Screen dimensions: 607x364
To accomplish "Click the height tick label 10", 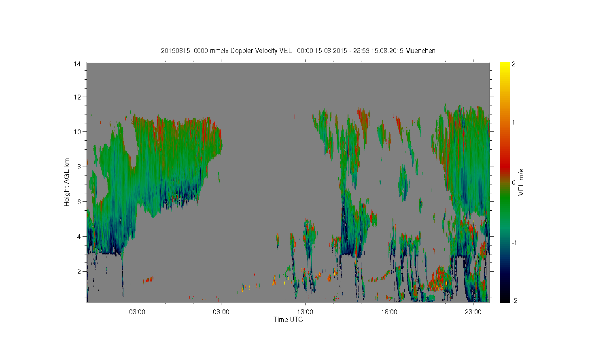I will pos(77,132).
